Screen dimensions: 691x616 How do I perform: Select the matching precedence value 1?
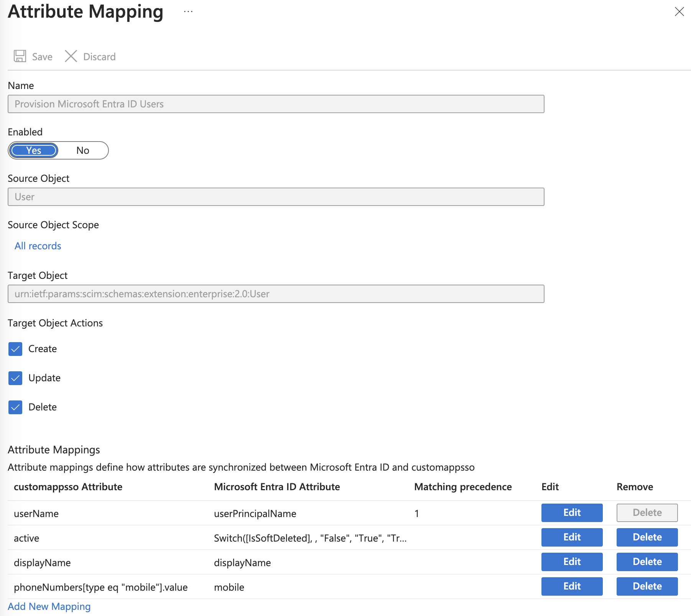[x=416, y=514]
